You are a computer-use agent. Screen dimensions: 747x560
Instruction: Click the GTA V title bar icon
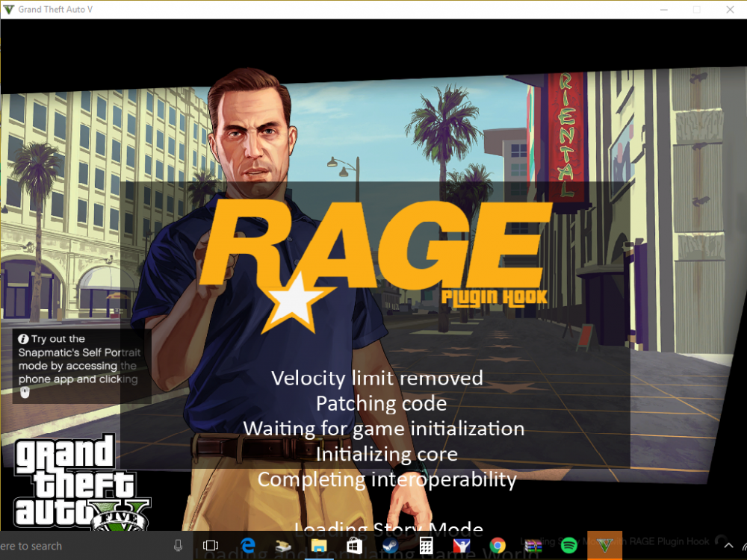pos(8,10)
